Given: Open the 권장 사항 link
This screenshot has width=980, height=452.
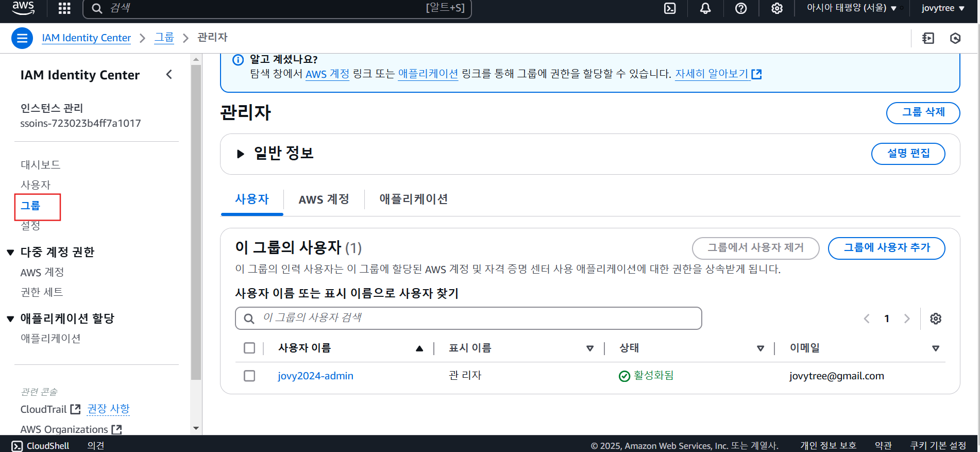Looking at the screenshot, I should (x=109, y=409).
